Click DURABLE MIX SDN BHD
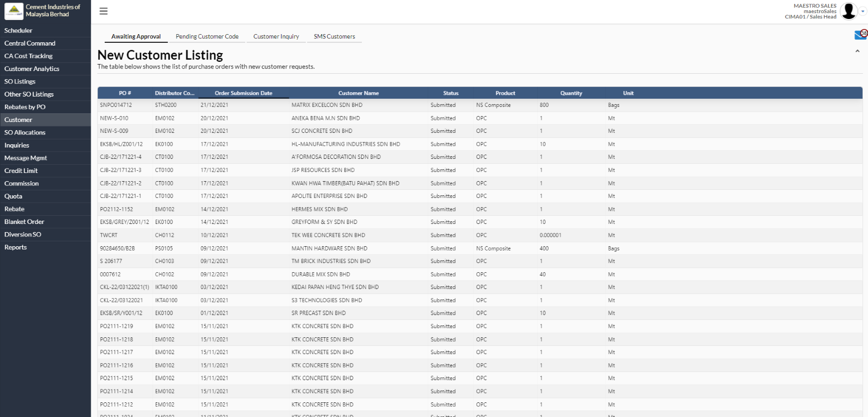 click(x=321, y=274)
